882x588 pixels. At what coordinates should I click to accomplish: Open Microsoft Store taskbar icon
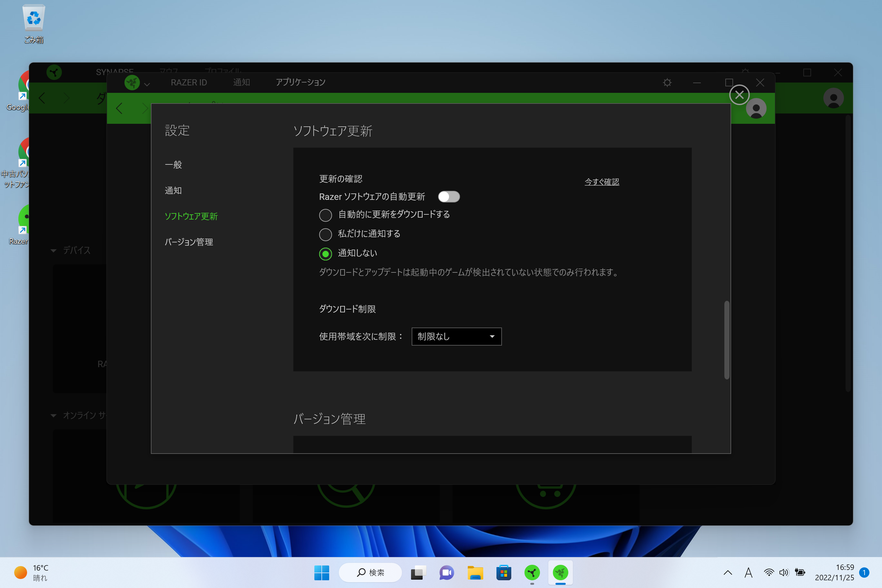pos(504,572)
